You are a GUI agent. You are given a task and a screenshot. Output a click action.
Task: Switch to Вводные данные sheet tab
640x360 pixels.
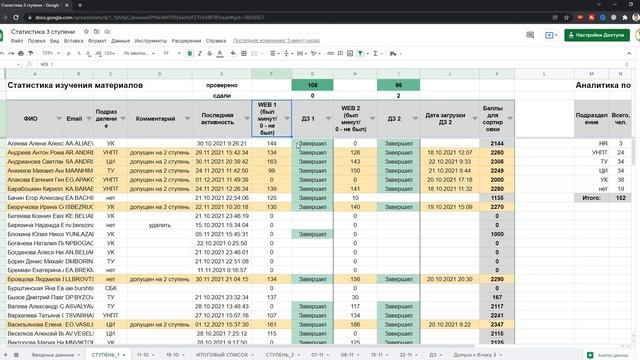[x=56, y=355]
